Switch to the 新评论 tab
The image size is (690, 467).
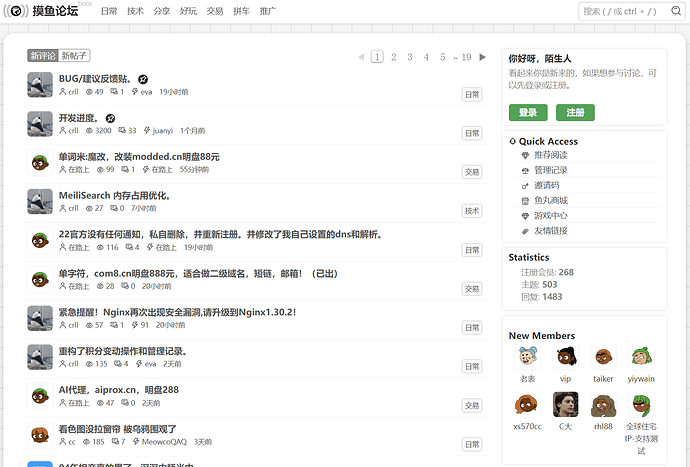click(43, 56)
